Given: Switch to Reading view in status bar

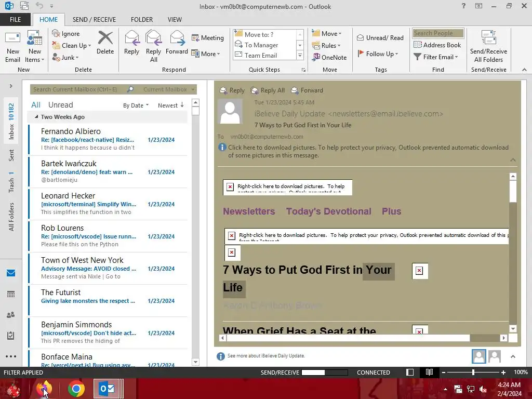Looking at the screenshot, I should [429, 372].
